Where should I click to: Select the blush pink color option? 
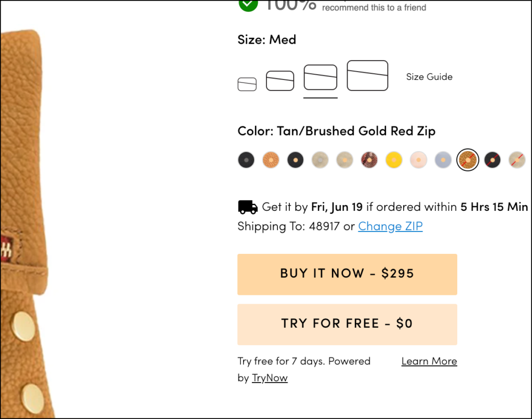[x=418, y=160]
